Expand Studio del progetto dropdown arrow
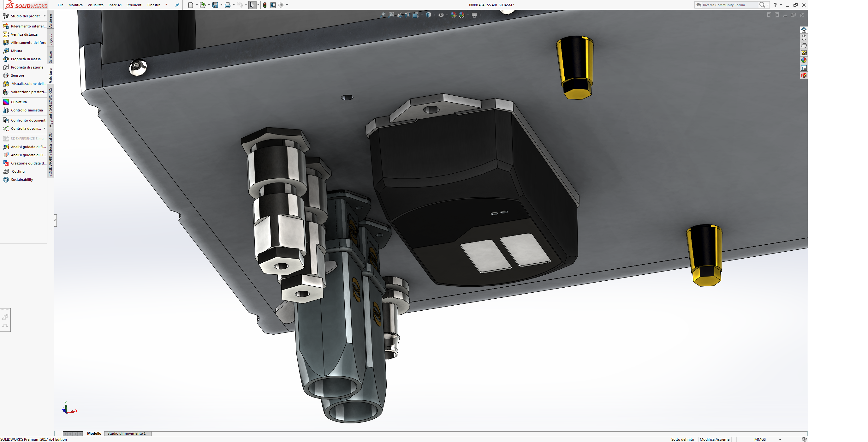Image resolution: width=868 pixels, height=442 pixels. pyautogui.click(x=45, y=16)
